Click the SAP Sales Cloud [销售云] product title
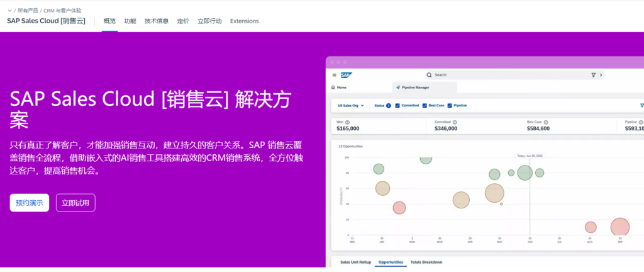644x272 pixels. tap(46, 21)
